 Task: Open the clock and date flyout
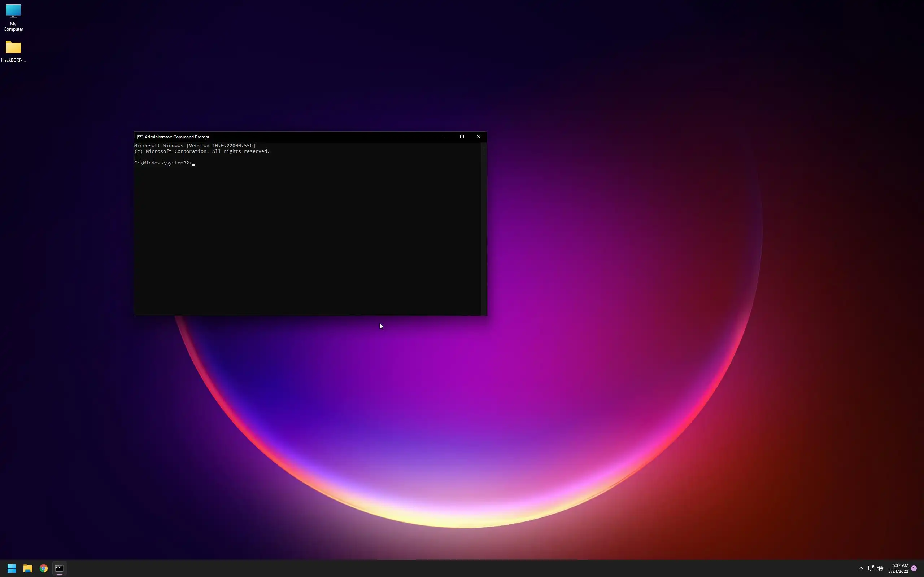click(898, 568)
